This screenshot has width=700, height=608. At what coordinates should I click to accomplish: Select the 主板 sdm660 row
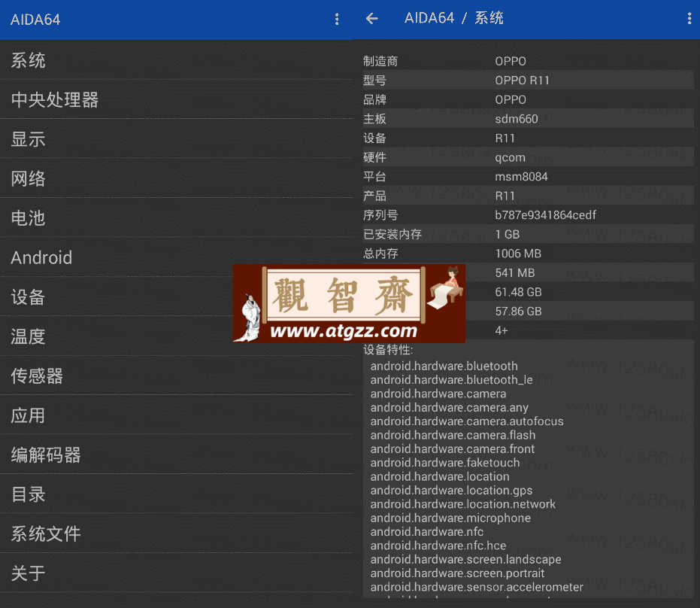528,119
